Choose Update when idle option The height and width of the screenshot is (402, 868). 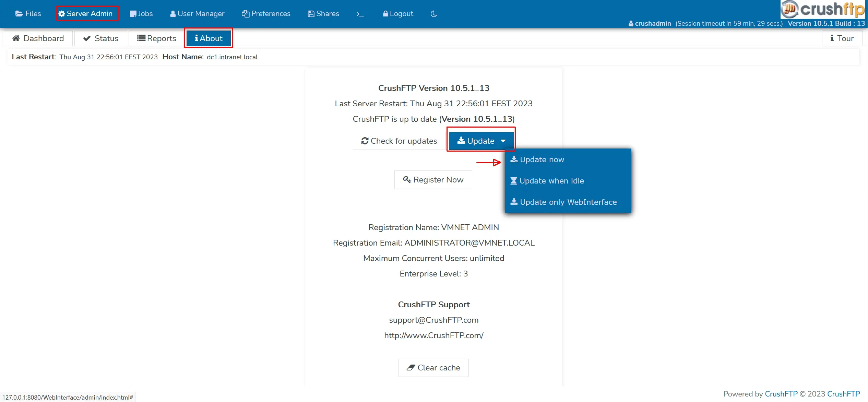click(x=551, y=181)
